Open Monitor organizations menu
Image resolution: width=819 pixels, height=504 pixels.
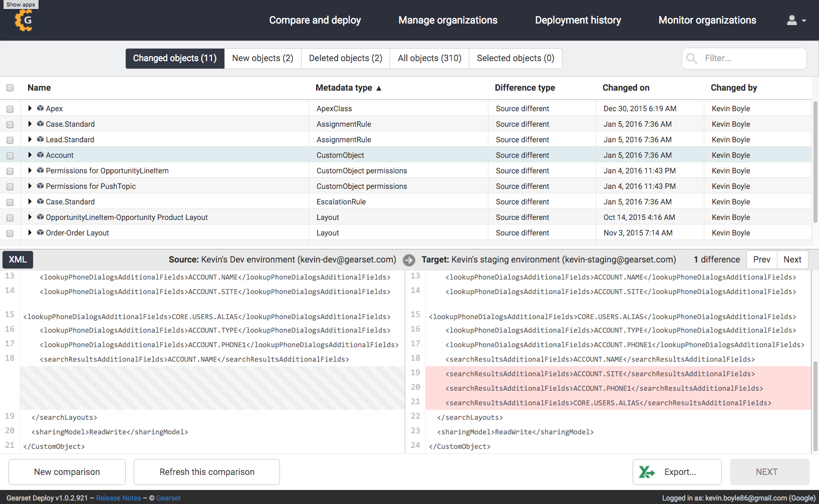point(707,20)
